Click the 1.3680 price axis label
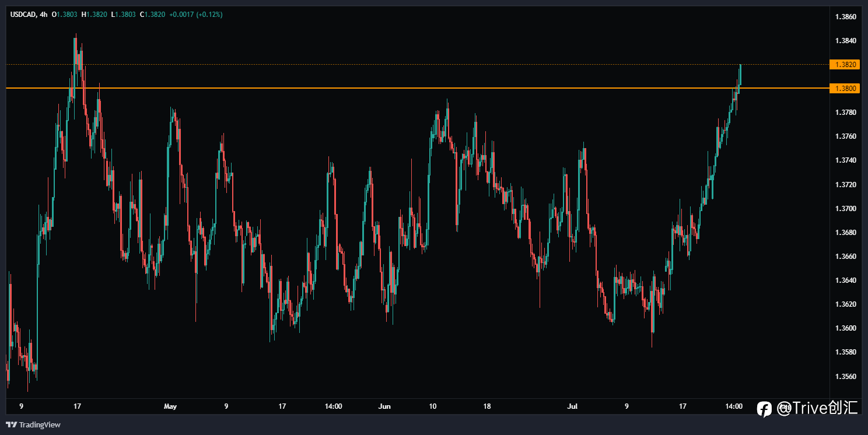The width and height of the screenshot is (868, 435). coord(845,233)
